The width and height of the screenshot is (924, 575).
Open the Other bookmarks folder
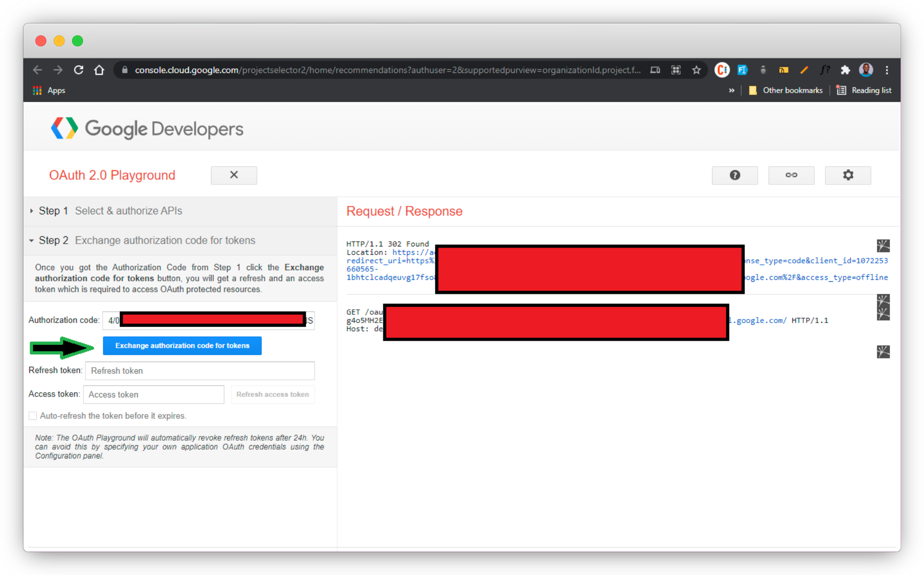point(785,90)
